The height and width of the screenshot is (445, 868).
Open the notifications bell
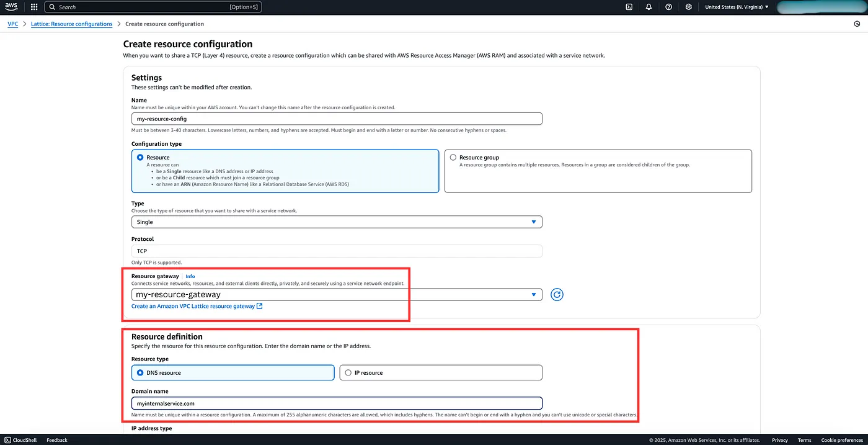(x=649, y=7)
